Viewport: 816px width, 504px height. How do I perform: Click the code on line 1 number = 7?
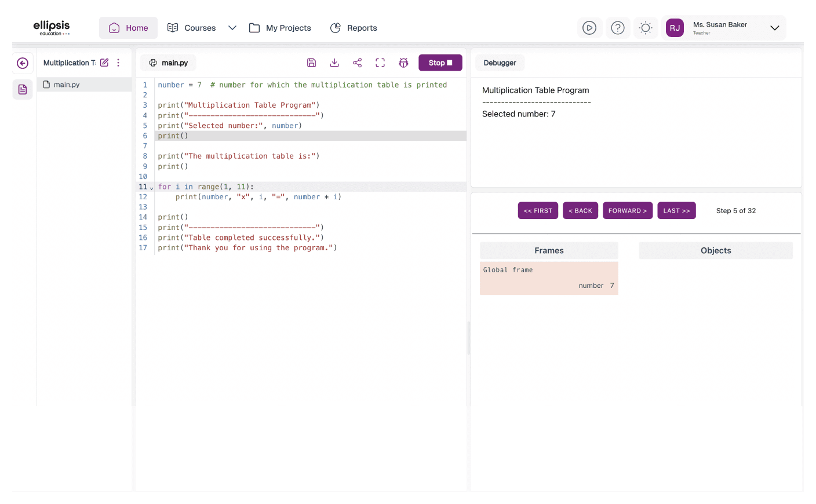click(x=180, y=85)
